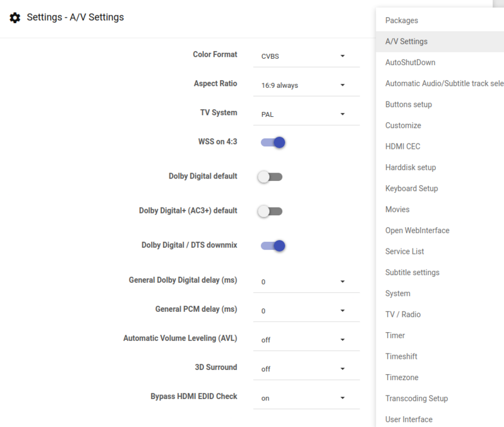Click the settings gear icon
The height and width of the screenshot is (427, 504).
(15, 18)
